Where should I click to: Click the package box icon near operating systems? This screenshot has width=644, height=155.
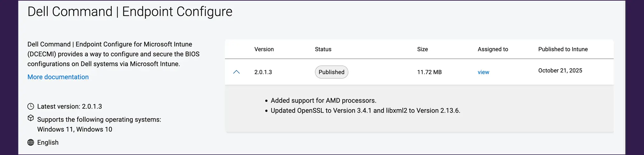[31, 118]
